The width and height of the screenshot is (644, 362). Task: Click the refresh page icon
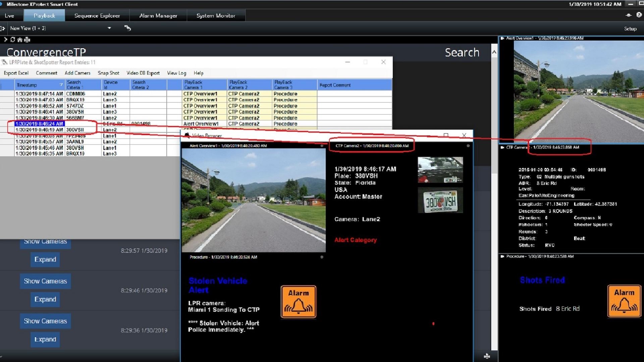pyautogui.click(x=13, y=40)
